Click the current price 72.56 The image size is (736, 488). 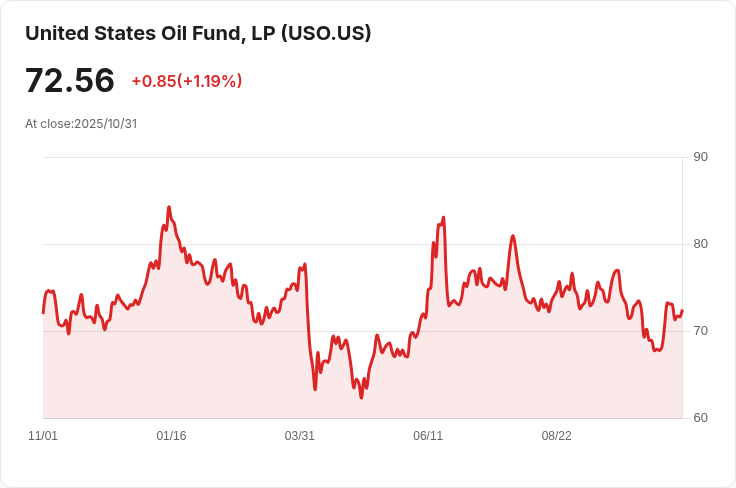click(70, 81)
